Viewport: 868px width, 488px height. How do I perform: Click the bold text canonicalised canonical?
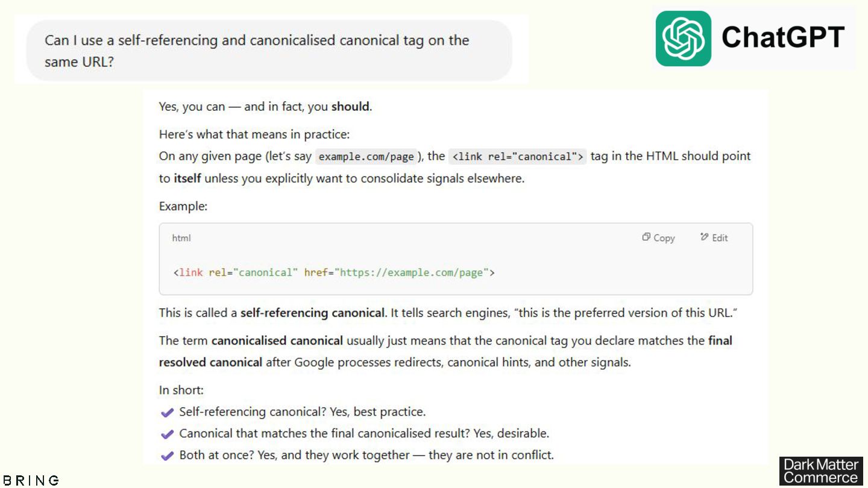[277, 341]
